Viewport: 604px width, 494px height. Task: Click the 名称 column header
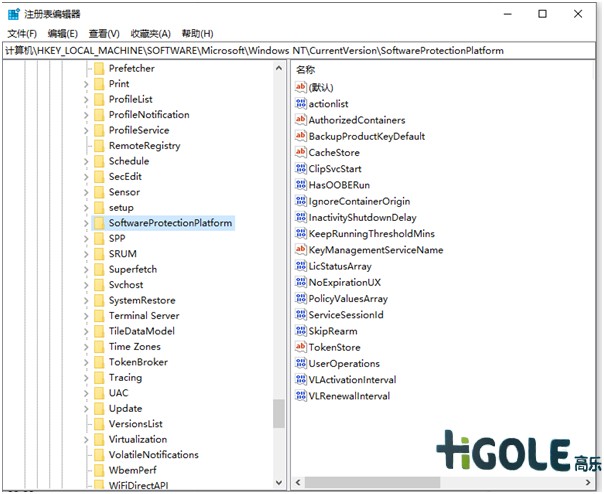(x=306, y=69)
